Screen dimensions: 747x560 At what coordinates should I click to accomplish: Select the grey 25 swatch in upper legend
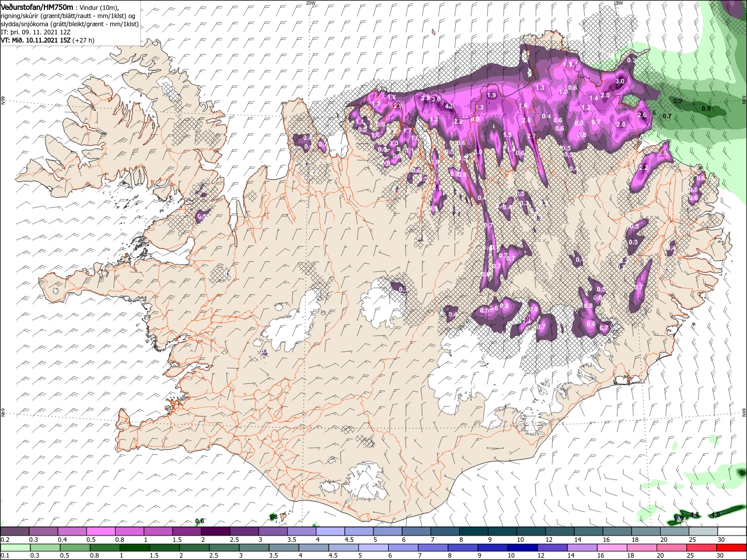point(703,531)
